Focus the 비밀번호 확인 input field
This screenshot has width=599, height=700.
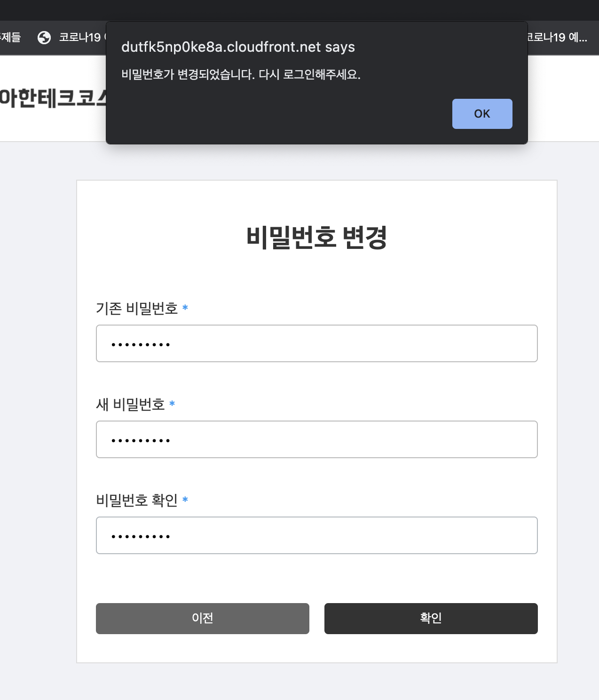pyautogui.click(x=316, y=535)
